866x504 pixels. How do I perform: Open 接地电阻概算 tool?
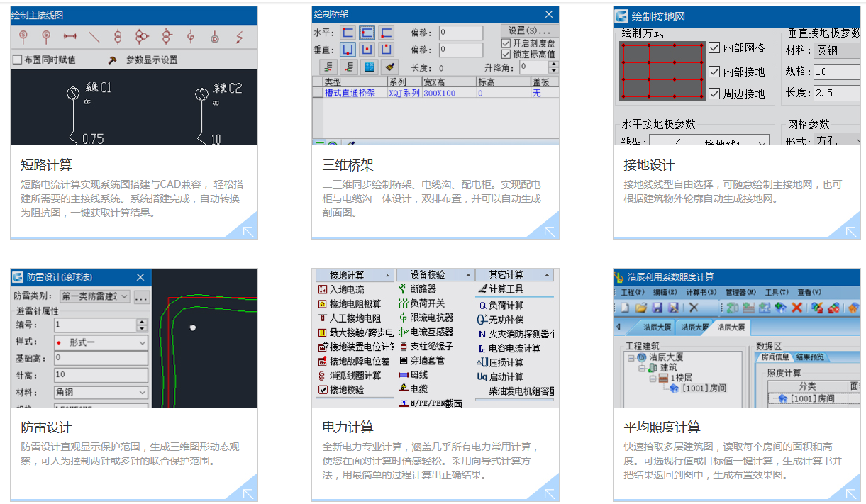(x=350, y=304)
